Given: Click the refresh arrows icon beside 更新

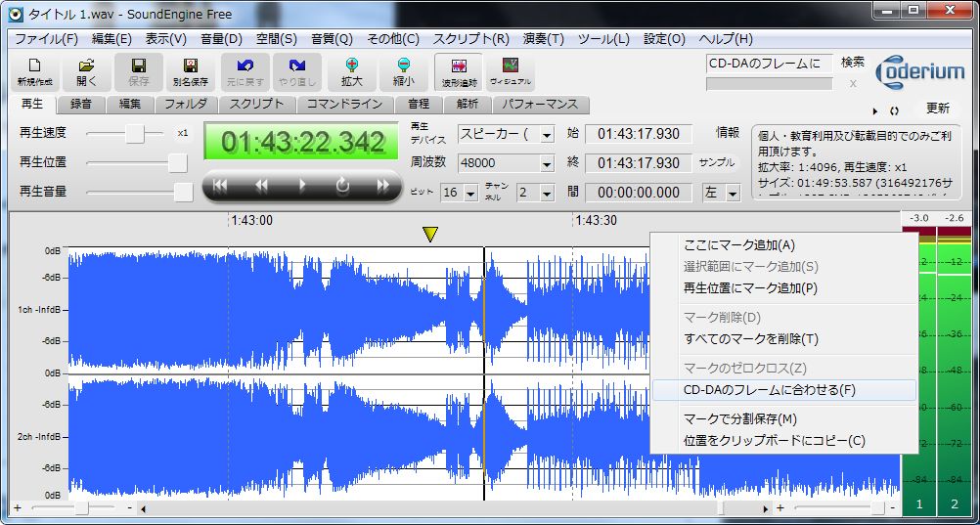Looking at the screenshot, I should point(894,111).
